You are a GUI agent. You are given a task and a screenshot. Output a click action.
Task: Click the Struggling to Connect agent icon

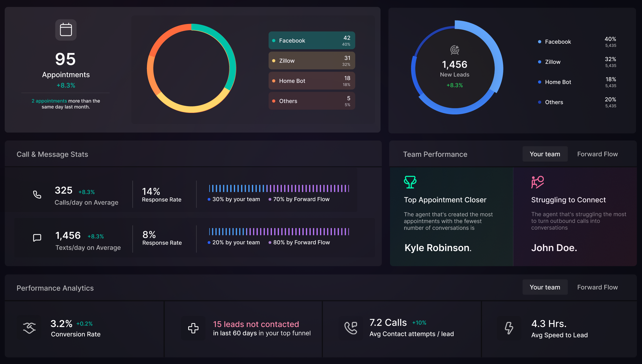click(538, 182)
